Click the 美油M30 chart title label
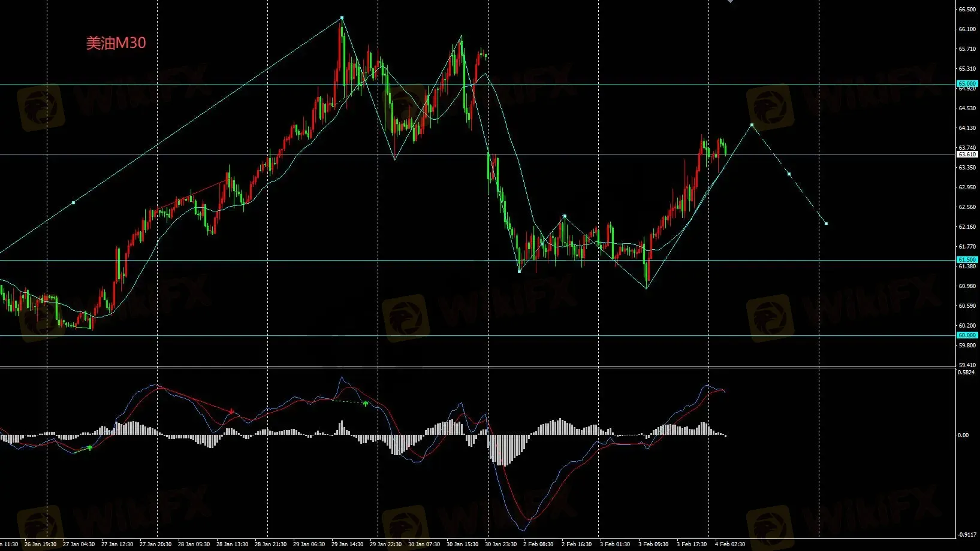Image resolution: width=980 pixels, height=551 pixels. tap(116, 43)
